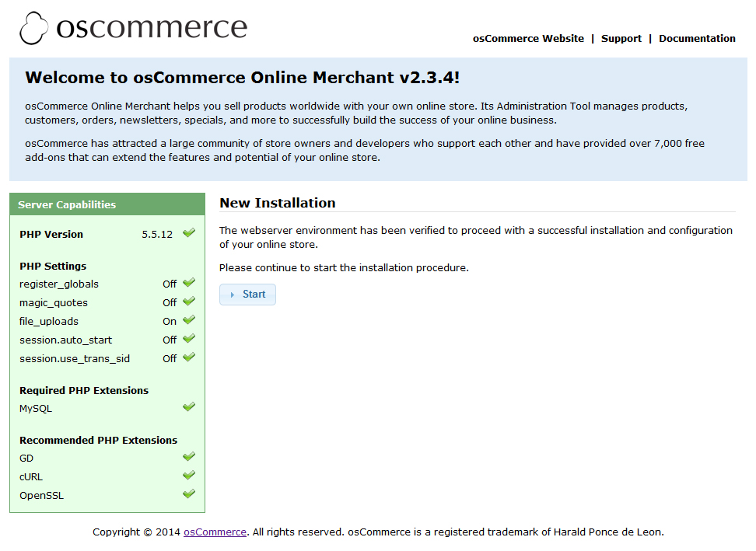Screen dimensions: 756x551
Task: Click the New Installation heading
Action: pyautogui.click(x=277, y=204)
